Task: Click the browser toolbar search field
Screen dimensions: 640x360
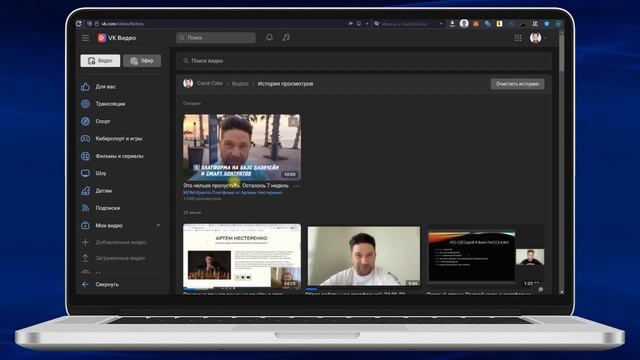Action: point(408,24)
